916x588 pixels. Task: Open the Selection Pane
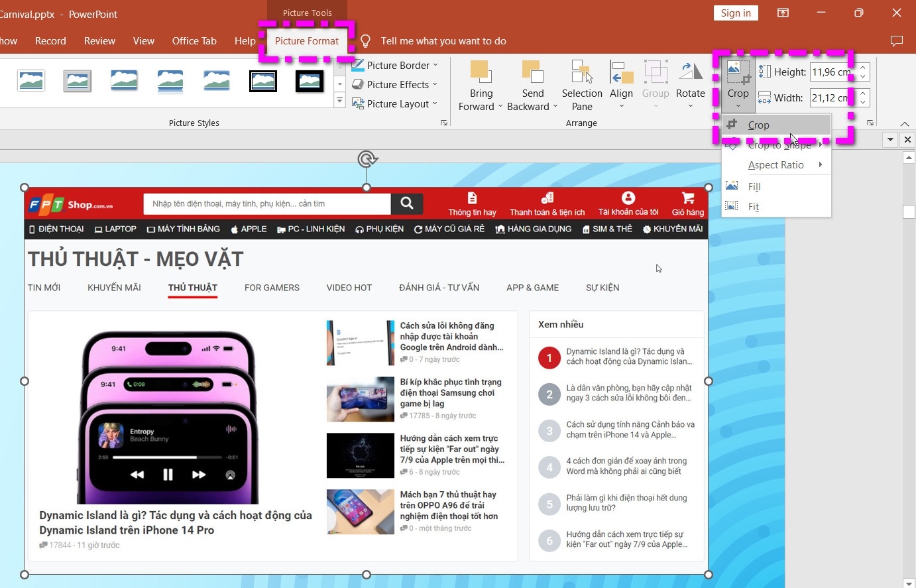(581, 84)
